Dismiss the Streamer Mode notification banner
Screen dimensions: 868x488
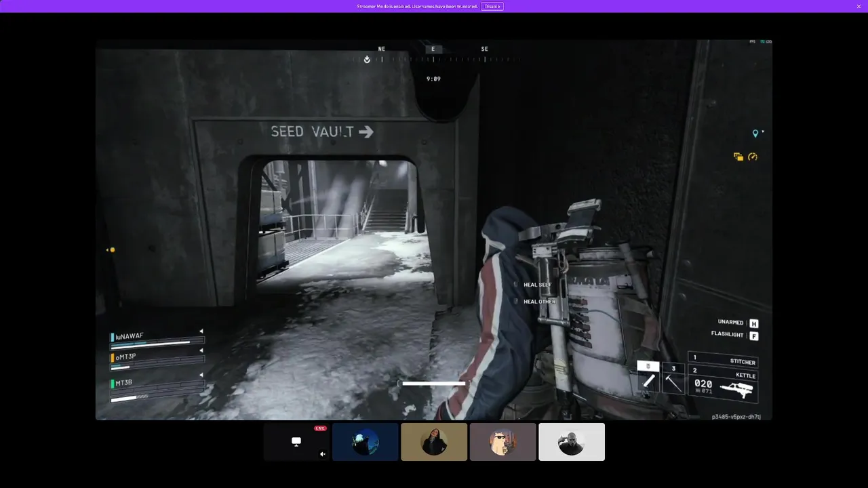pyautogui.click(x=859, y=6)
